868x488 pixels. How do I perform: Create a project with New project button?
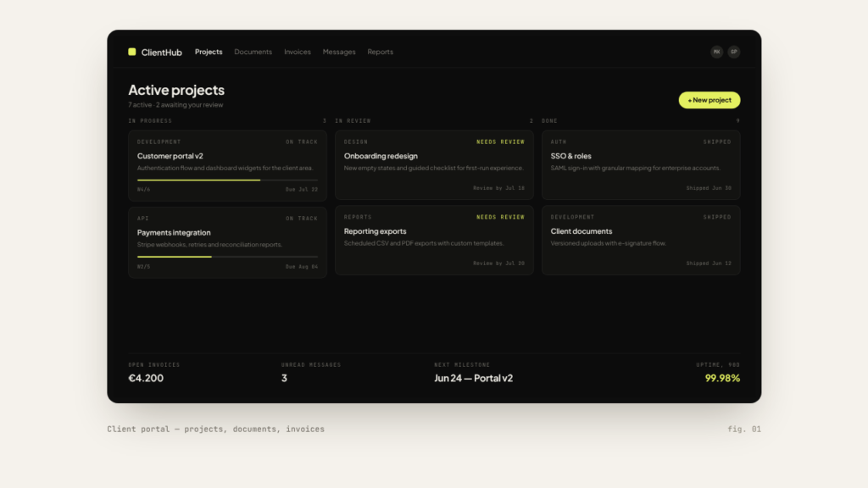709,100
